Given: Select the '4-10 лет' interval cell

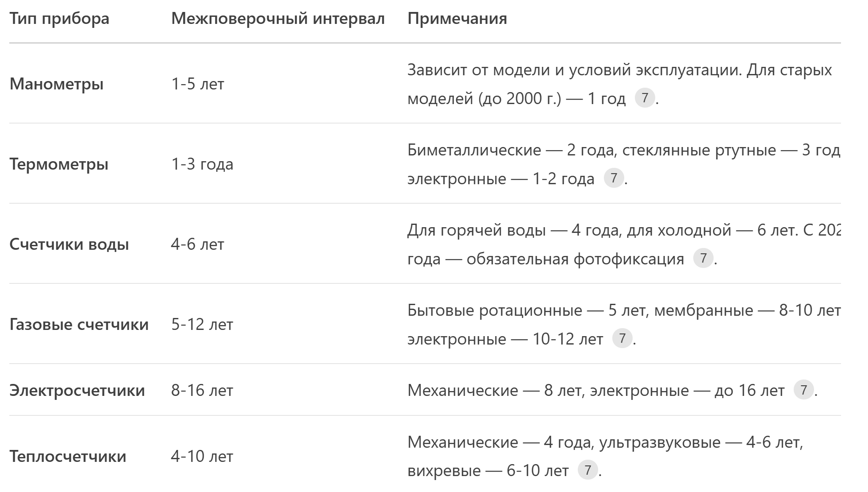Looking at the screenshot, I should (202, 456).
